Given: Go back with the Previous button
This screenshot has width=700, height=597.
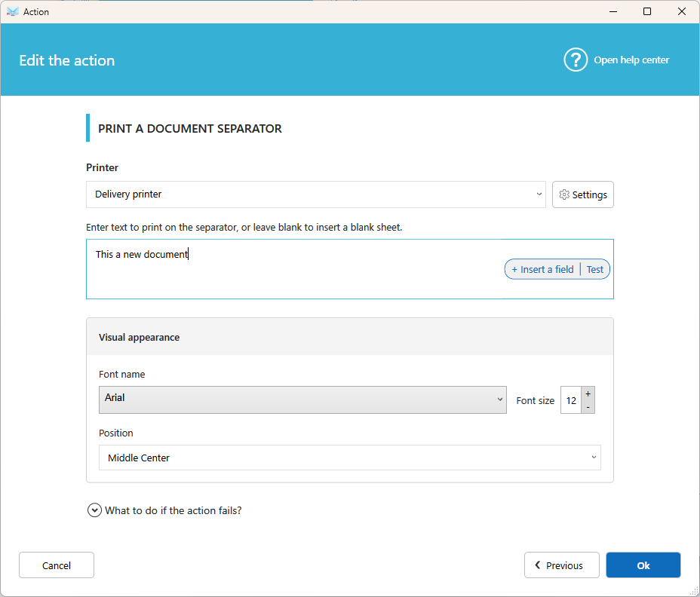Looking at the screenshot, I should tap(562, 565).
